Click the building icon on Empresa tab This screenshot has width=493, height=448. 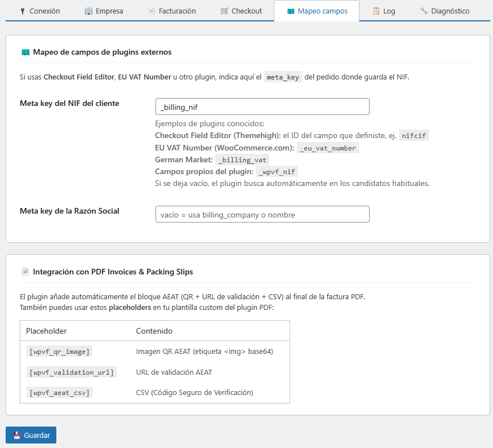coord(88,11)
